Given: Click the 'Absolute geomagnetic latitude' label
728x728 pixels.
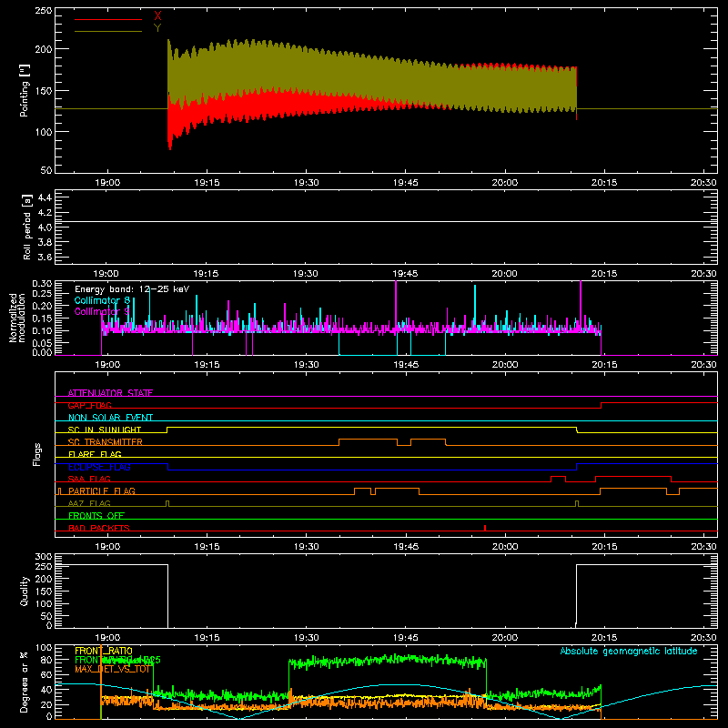Looking at the screenshot, I should tap(629, 651).
